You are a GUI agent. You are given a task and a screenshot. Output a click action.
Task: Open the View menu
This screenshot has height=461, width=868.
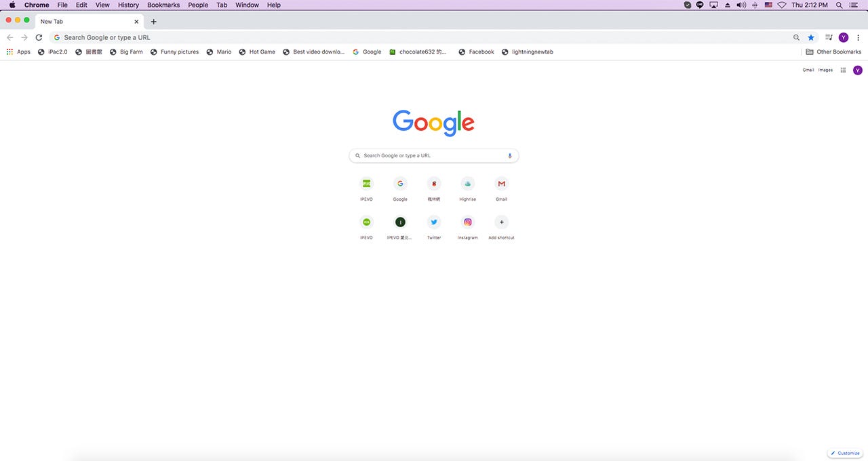pos(102,5)
